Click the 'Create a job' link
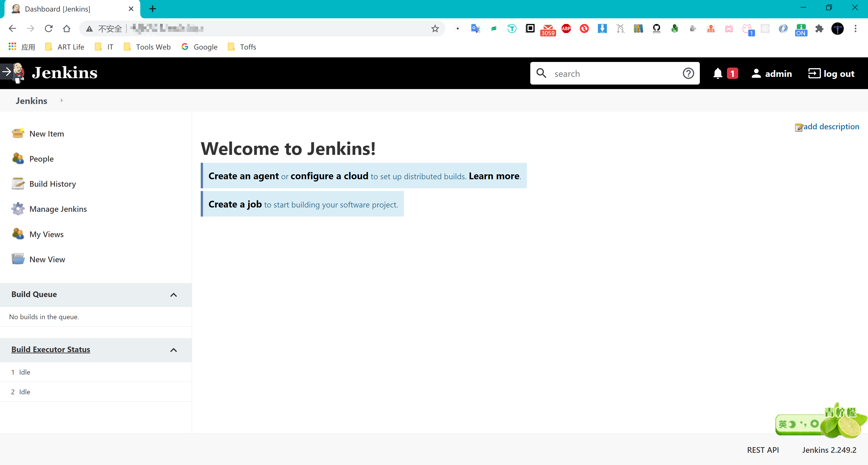 click(x=235, y=204)
